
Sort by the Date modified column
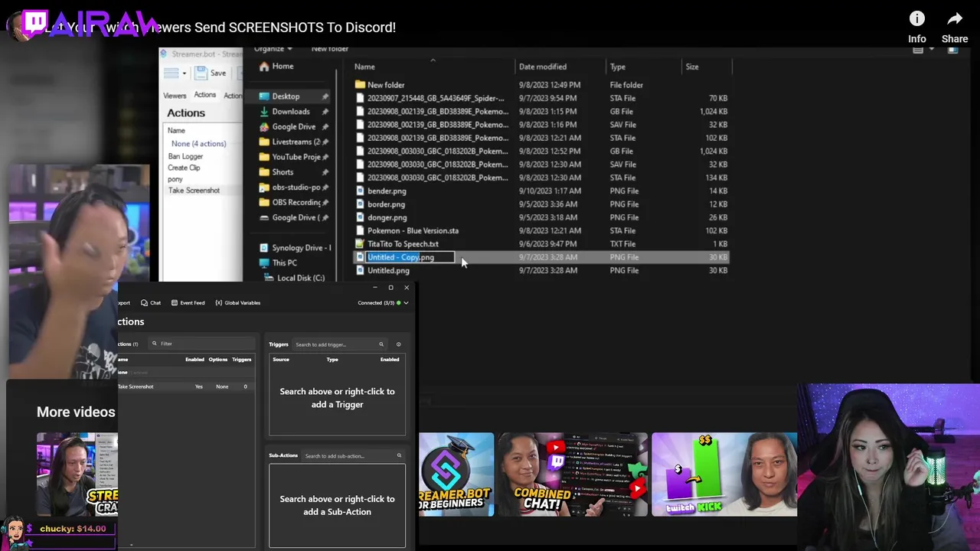[x=543, y=67]
